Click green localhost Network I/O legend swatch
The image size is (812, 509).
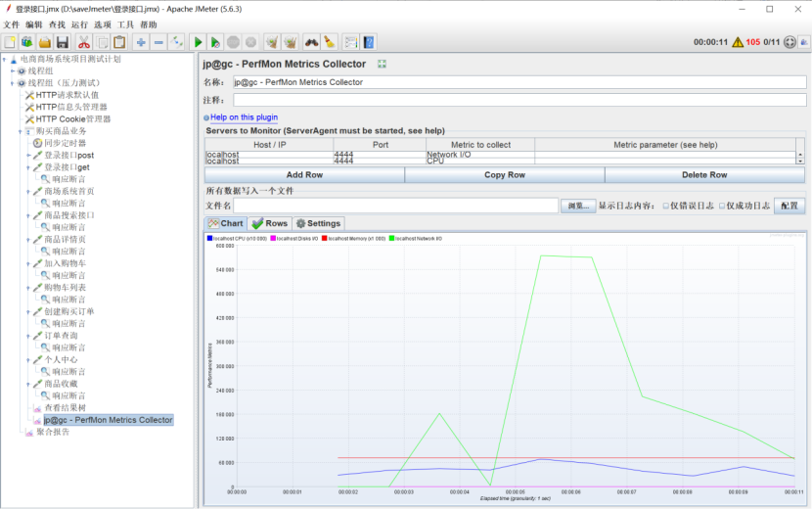(391, 239)
